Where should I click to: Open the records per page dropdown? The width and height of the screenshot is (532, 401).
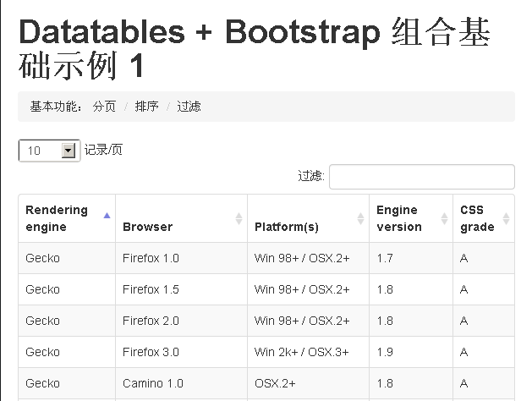point(49,151)
